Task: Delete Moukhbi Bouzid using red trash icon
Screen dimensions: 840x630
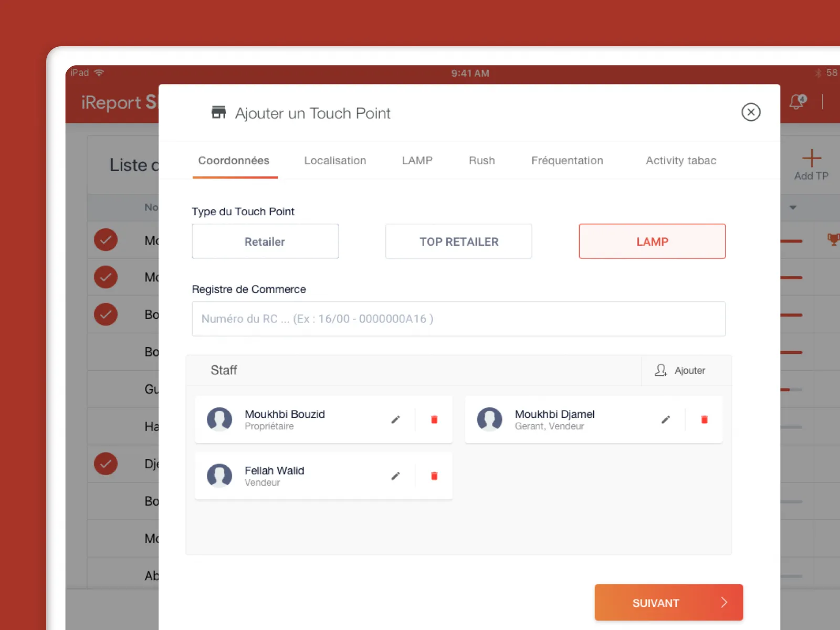Action: pyautogui.click(x=434, y=419)
